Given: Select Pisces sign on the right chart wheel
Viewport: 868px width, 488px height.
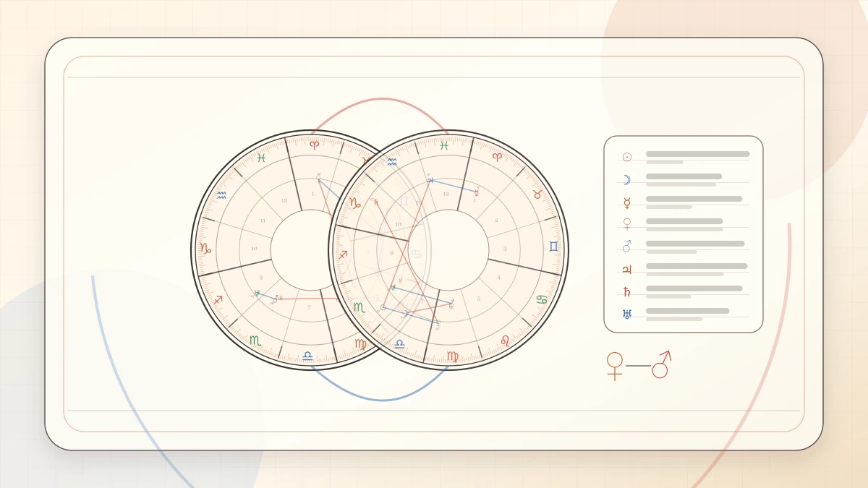Looking at the screenshot, I should (x=444, y=145).
